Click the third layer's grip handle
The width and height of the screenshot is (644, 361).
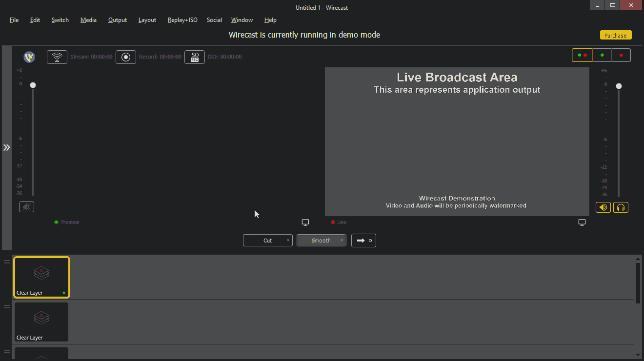(x=7, y=352)
